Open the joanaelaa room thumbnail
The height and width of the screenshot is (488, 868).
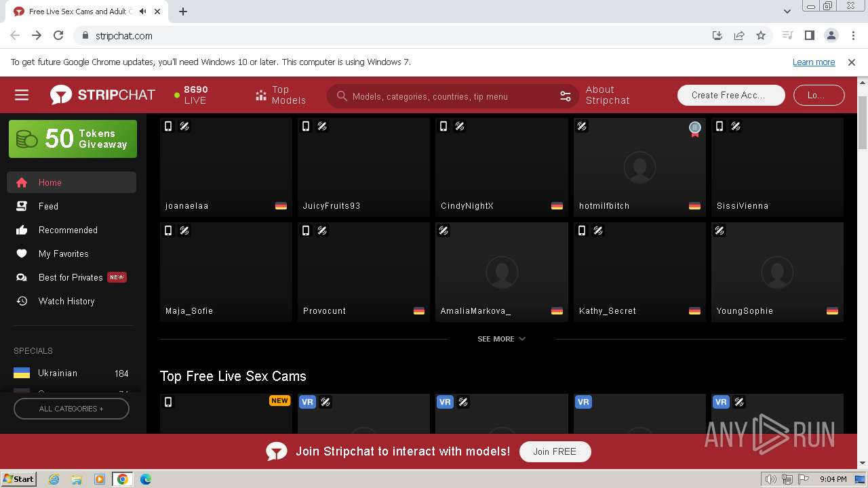tap(226, 167)
